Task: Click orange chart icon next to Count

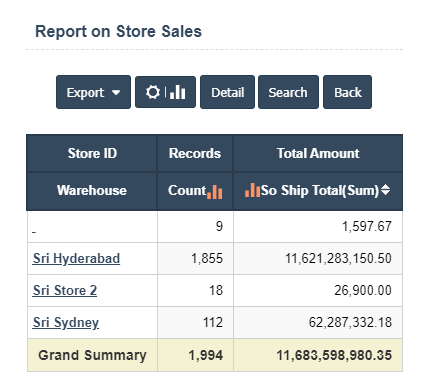Action: click(215, 192)
